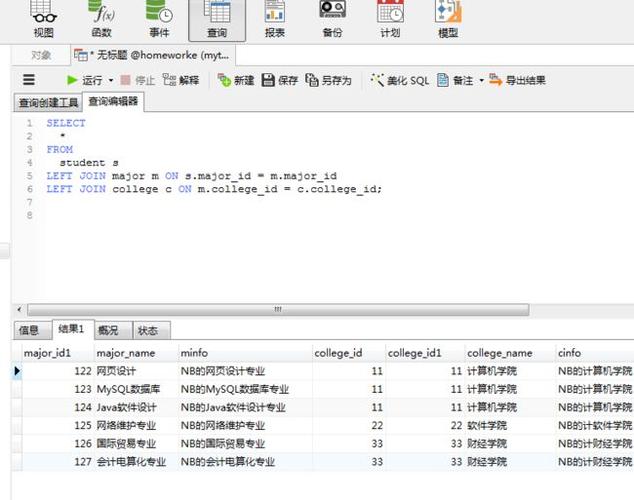Select the 无标题 @homeworke query tab

coord(153,55)
